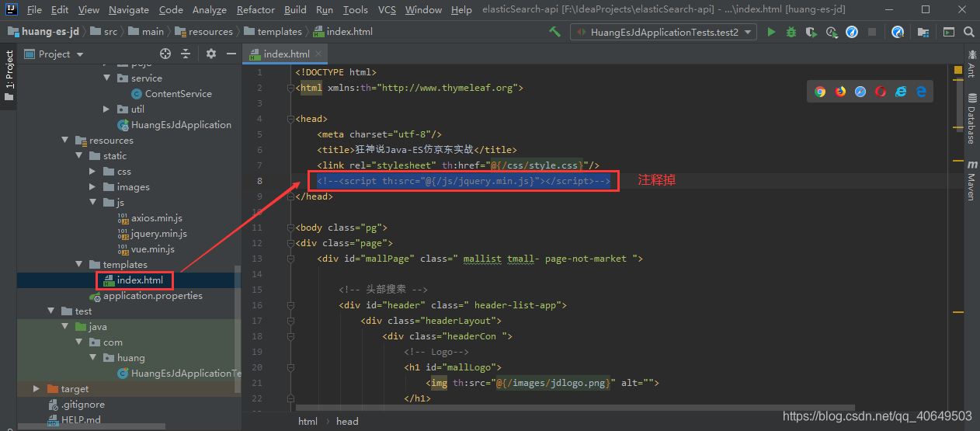Collapse the service folder
The height and width of the screenshot is (431, 980).
[107, 78]
